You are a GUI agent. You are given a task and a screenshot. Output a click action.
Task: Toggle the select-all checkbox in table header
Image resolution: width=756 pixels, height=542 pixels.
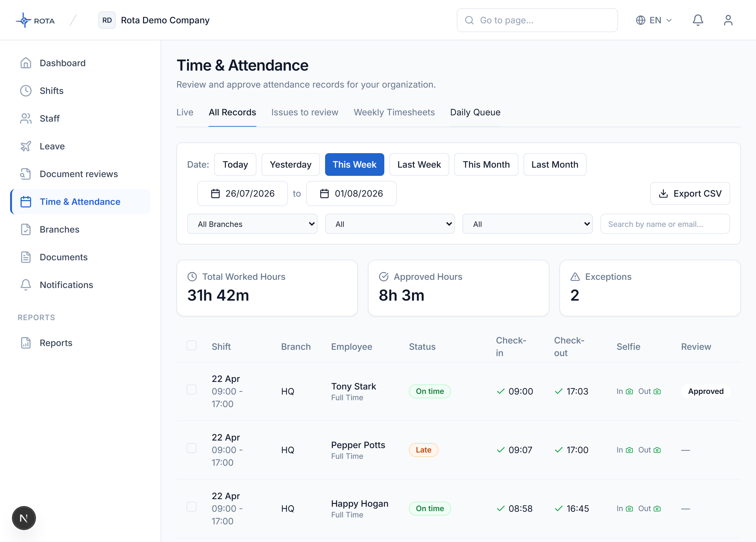[x=191, y=345]
